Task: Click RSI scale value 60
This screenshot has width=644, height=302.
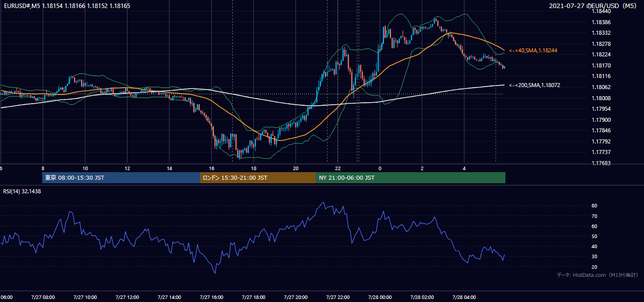Action: click(595, 226)
